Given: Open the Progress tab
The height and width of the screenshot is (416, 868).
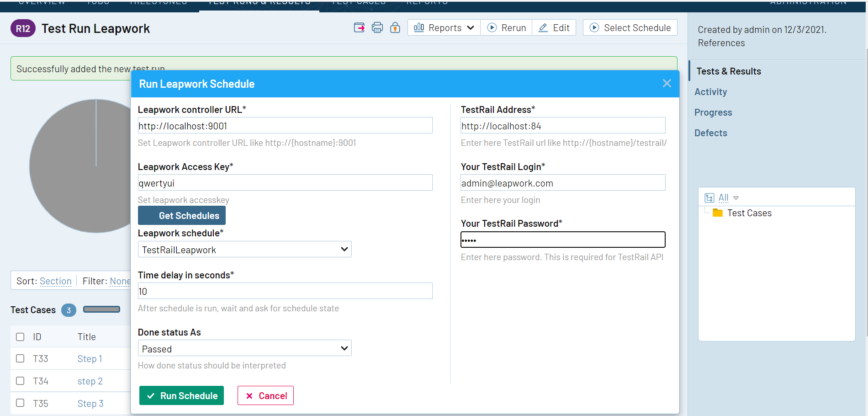Looking at the screenshot, I should pyautogui.click(x=713, y=112).
